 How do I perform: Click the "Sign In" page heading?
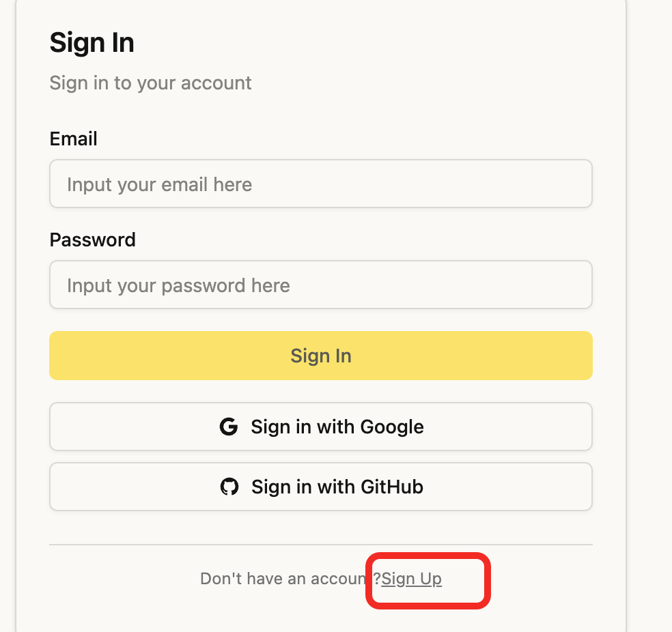[92, 43]
